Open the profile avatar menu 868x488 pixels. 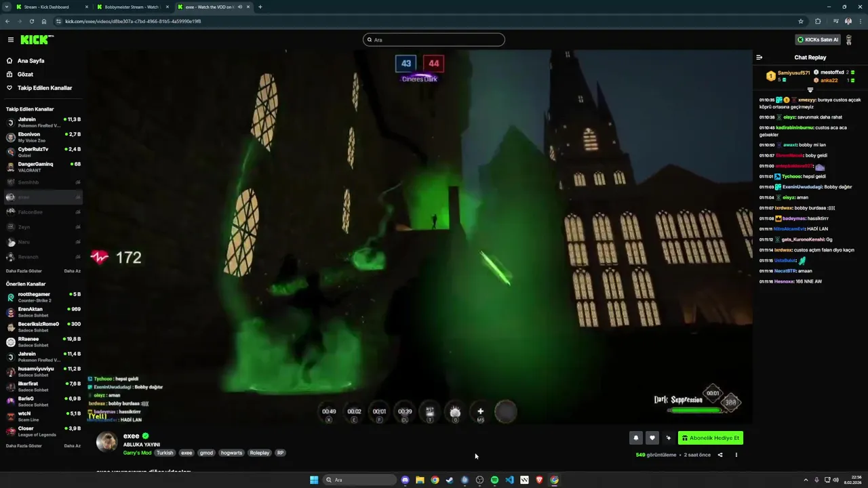tap(848, 39)
